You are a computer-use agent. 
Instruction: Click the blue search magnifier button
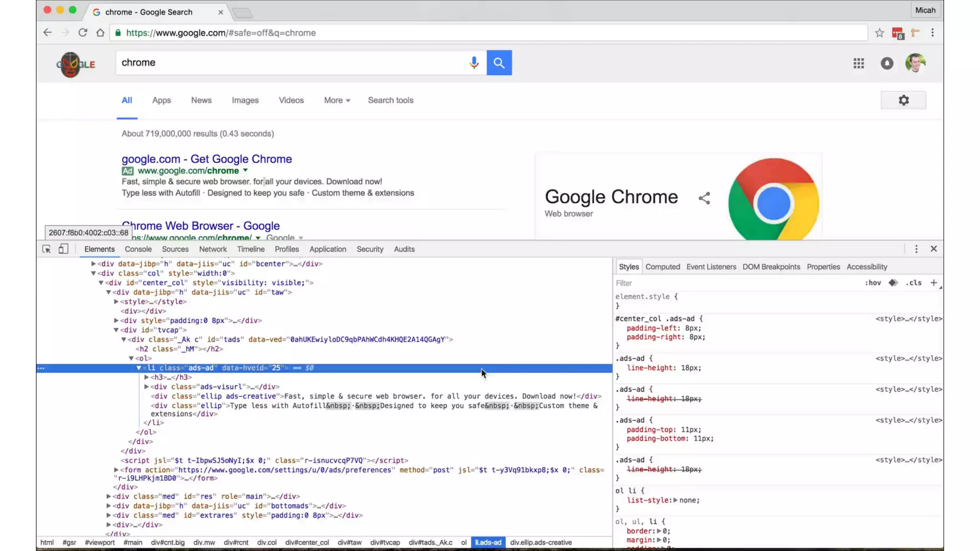[499, 63]
